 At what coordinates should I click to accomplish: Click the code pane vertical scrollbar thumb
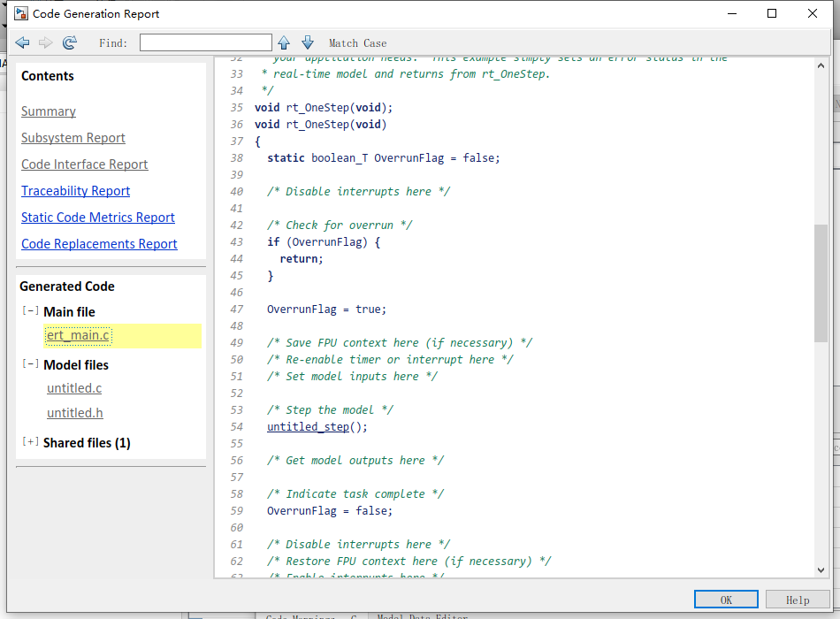821,283
